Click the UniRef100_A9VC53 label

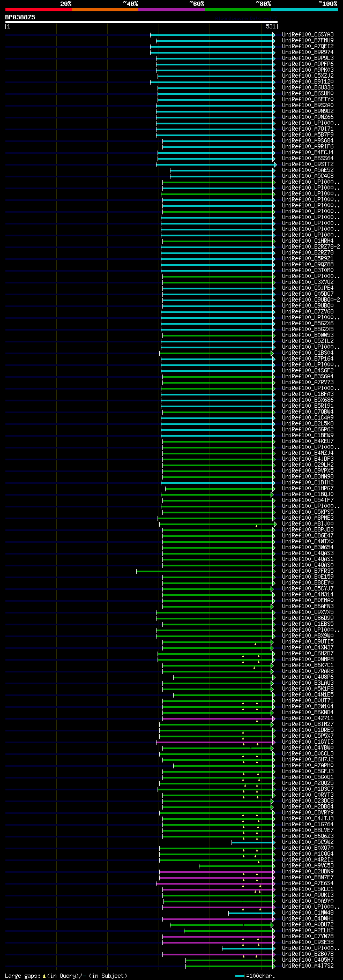308,866
